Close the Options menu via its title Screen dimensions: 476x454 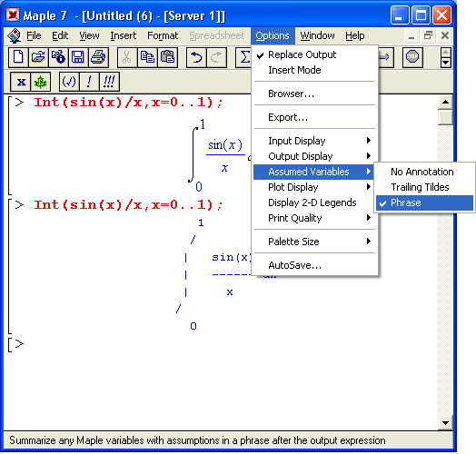click(x=273, y=35)
